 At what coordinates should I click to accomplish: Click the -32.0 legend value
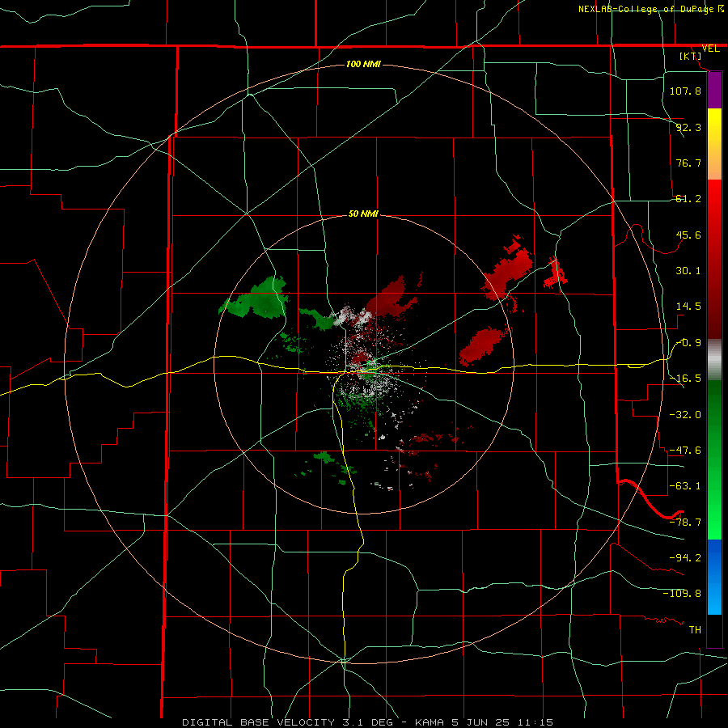tap(685, 414)
